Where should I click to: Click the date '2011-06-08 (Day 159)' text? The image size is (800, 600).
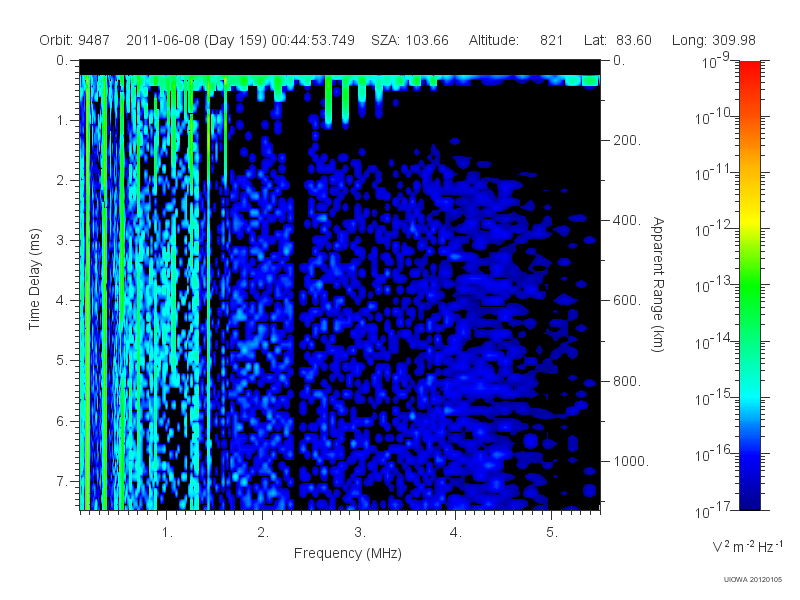196,40
